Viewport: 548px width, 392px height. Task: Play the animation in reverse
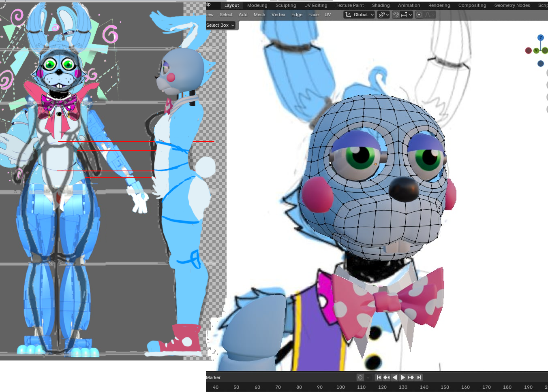pyautogui.click(x=395, y=377)
